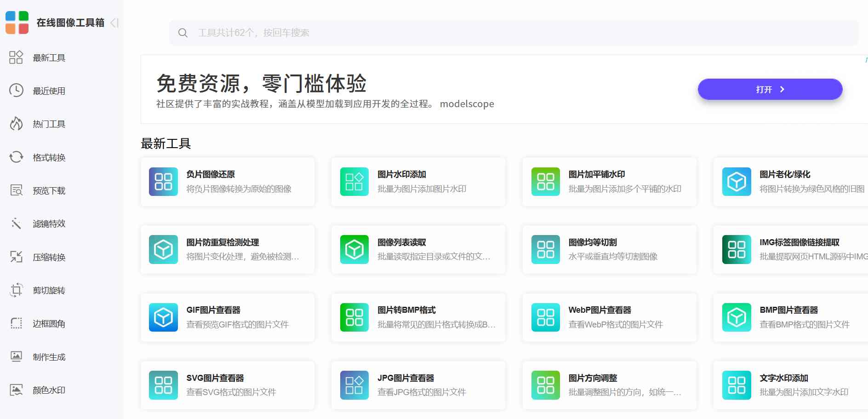Collapse the sidebar with the chevron
This screenshot has width=868, height=419.
[114, 23]
